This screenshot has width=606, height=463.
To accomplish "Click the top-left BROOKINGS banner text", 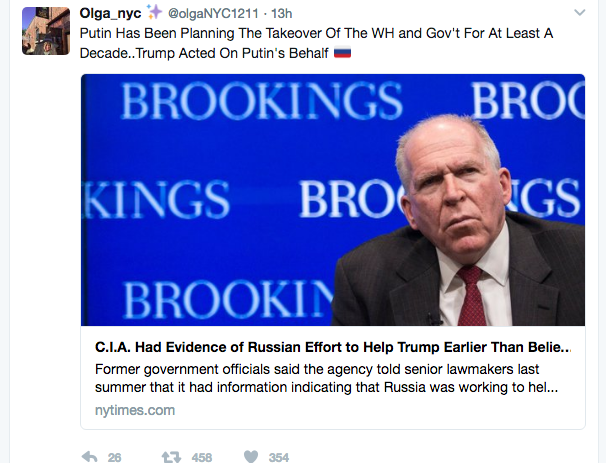I will coord(262,101).
